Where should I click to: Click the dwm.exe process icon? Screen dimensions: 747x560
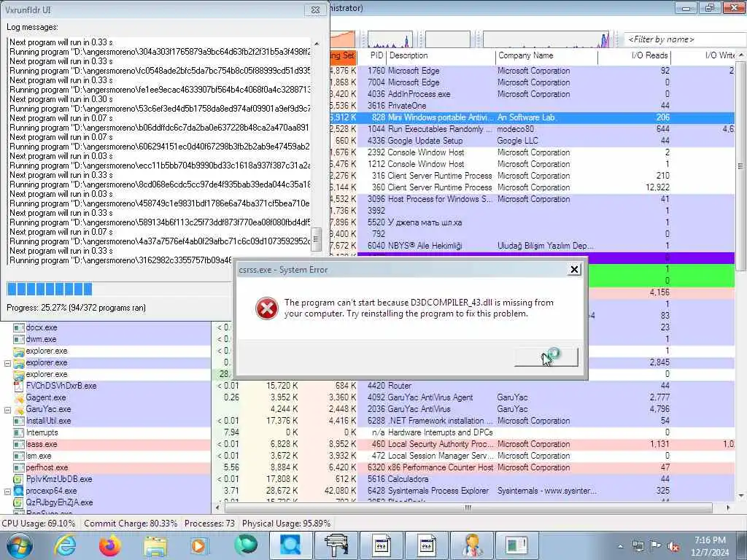18,340
